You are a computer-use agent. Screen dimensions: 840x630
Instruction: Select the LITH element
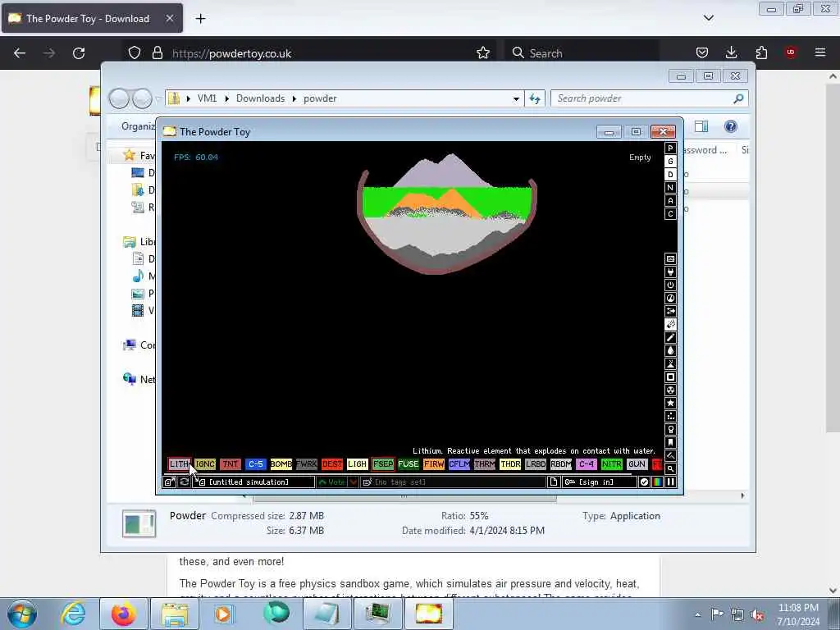tap(179, 464)
